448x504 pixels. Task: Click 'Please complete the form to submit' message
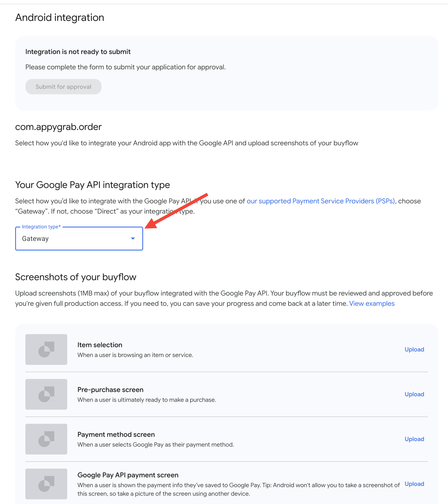click(x=125, y=67)
